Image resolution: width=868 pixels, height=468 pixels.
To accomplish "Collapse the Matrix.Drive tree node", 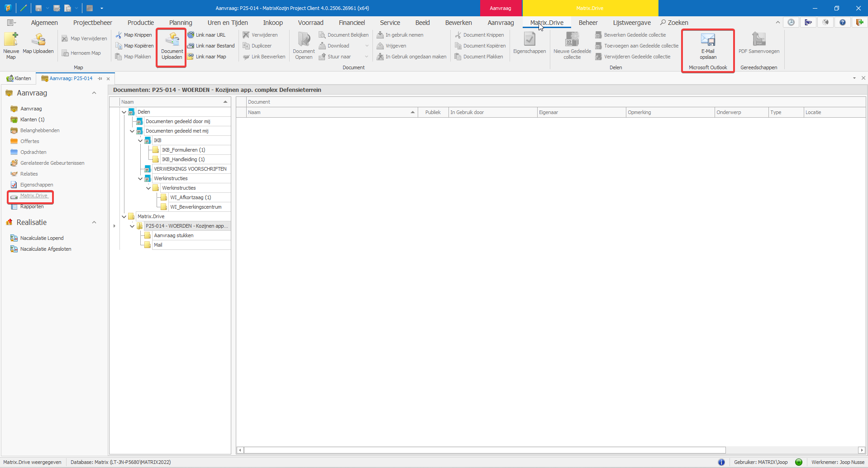I will pyautogui.click(x=124, y=216).
